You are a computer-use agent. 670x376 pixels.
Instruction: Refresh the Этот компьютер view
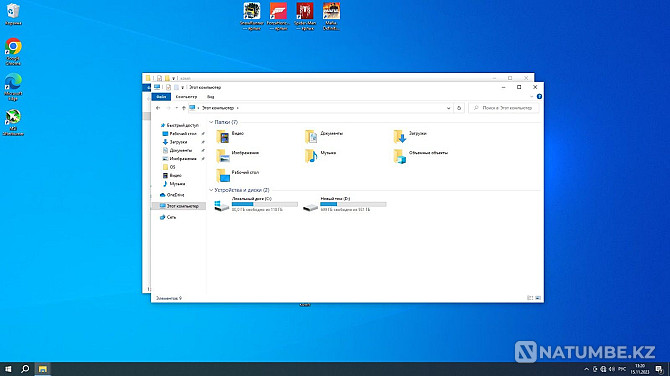click(x=459, y=108)
